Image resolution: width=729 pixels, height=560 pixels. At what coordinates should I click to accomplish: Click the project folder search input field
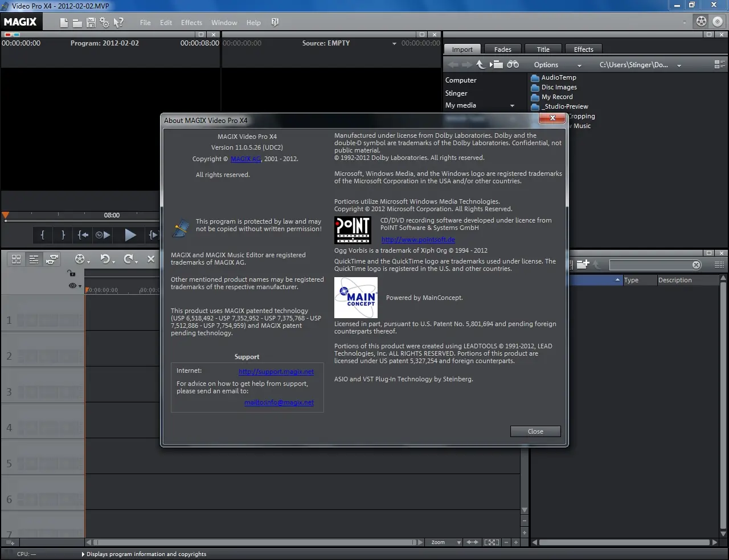tap(650, 265)
